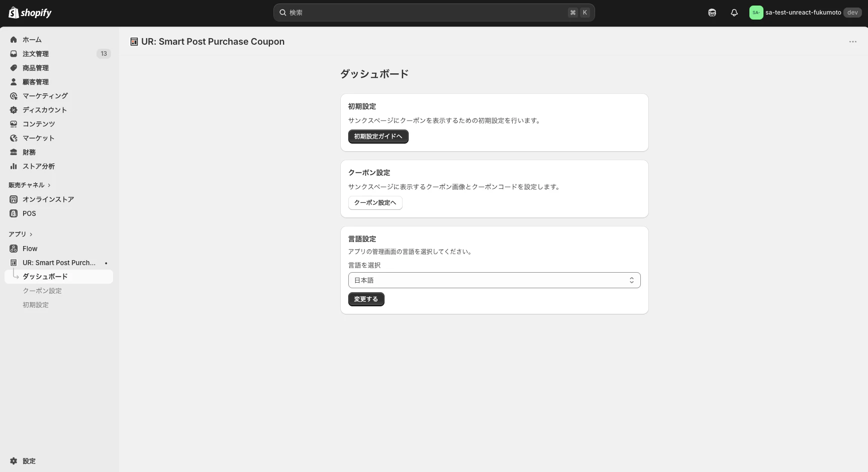Click the POS bag icon
The width and height of the screenshot is (868, 472).
(x=14, y=213)
